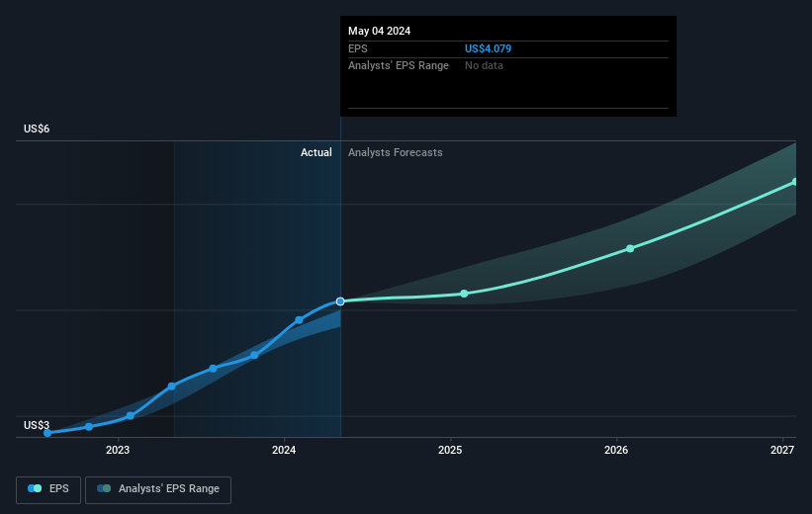Click the EPS legend color icon
This screenshot has height=514, width=812.
tap(35, 488)
